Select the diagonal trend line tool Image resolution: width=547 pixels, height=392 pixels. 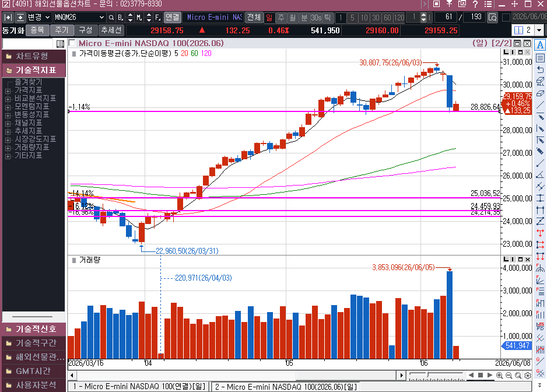click(540, 105)
